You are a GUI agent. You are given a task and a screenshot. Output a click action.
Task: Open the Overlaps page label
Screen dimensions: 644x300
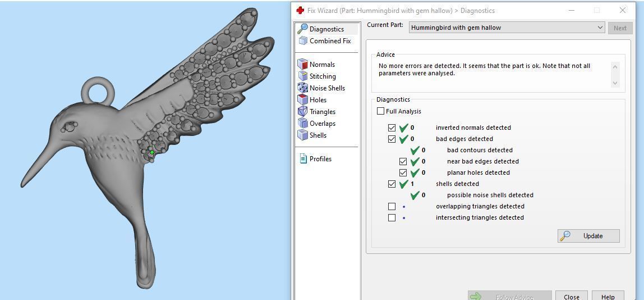tap(323, 124)
